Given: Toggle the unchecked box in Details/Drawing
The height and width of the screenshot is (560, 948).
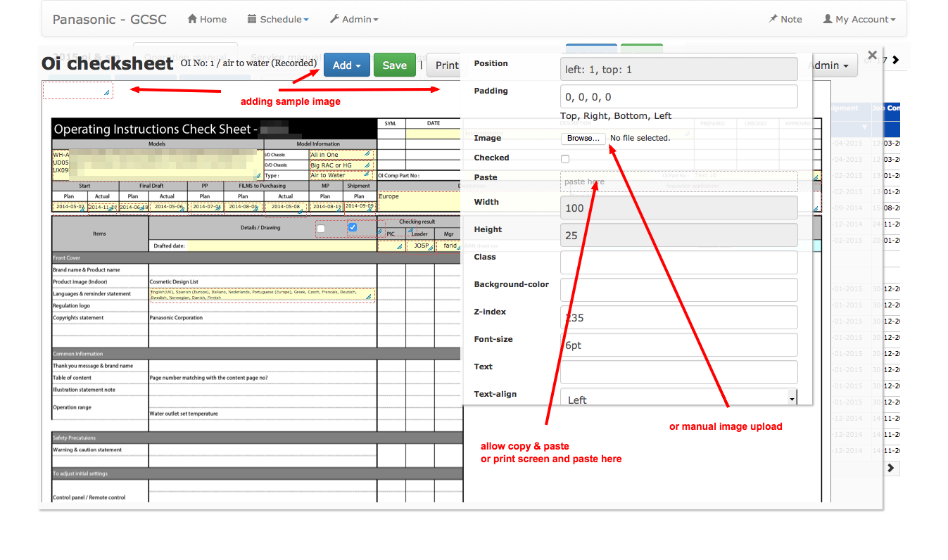Looking at the screenshot, I should point(321,229).
